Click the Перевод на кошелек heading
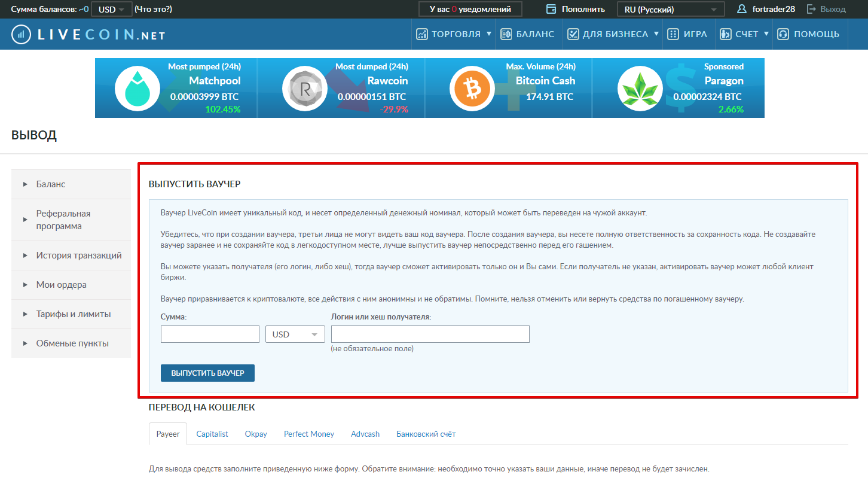This screenshot has height=493, width=868. [x=201, y=407]
